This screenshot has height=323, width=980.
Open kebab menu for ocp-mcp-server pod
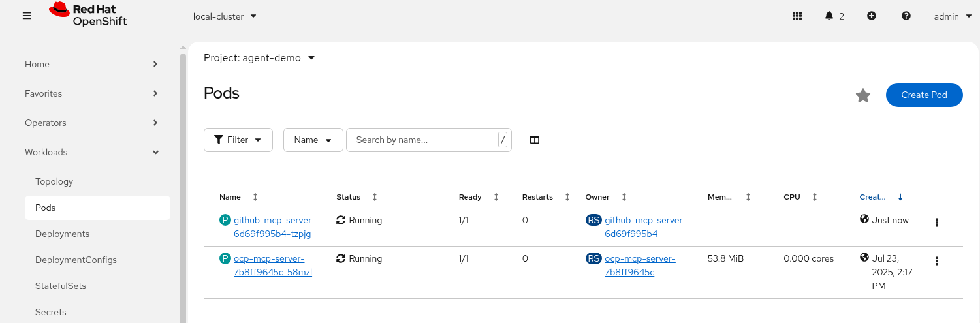(937, 261)
